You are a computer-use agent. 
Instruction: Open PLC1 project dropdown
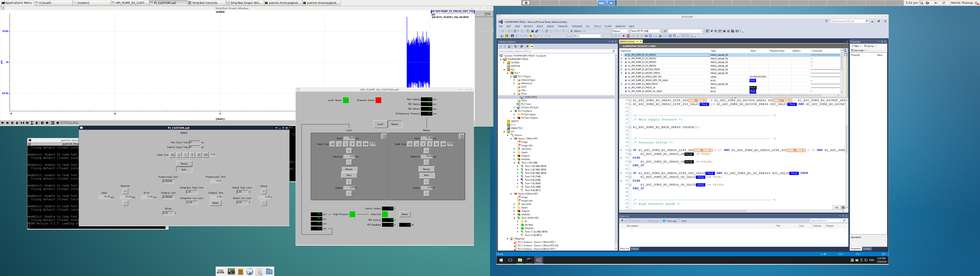[x=588, y=36]
